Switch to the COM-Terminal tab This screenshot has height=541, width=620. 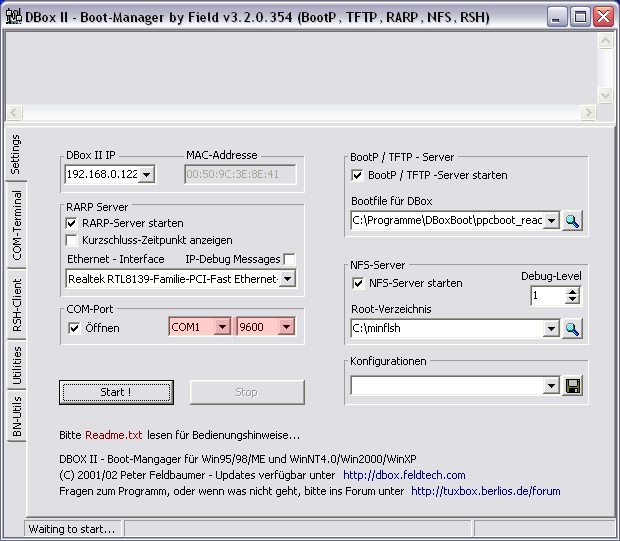coord(17,225)
